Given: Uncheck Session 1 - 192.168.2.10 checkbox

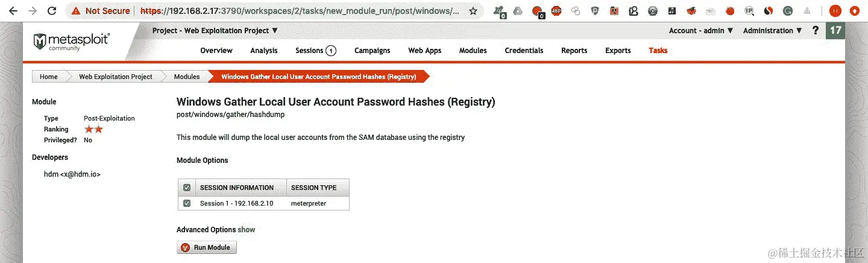Looking at the screenshot, I should (187, 203).
